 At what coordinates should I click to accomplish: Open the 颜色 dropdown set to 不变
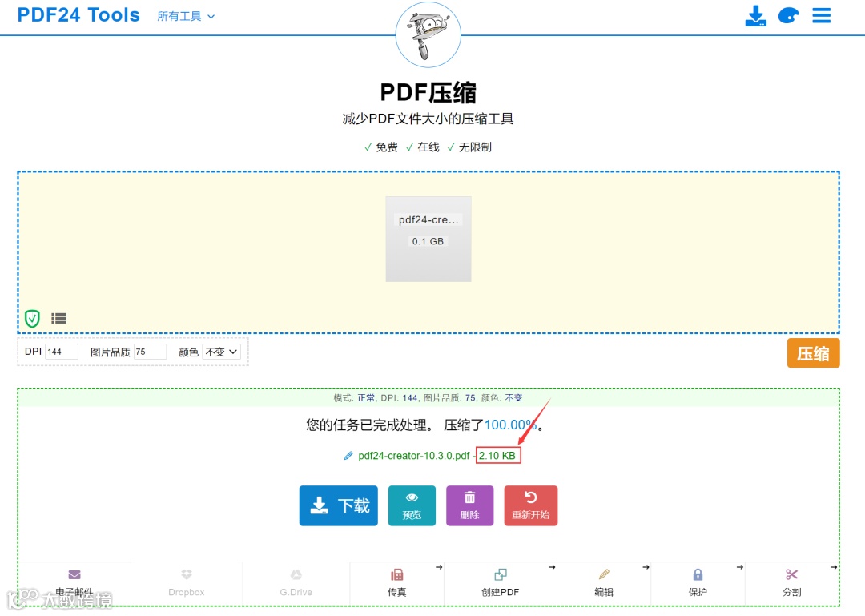click(x=221, y=352)
